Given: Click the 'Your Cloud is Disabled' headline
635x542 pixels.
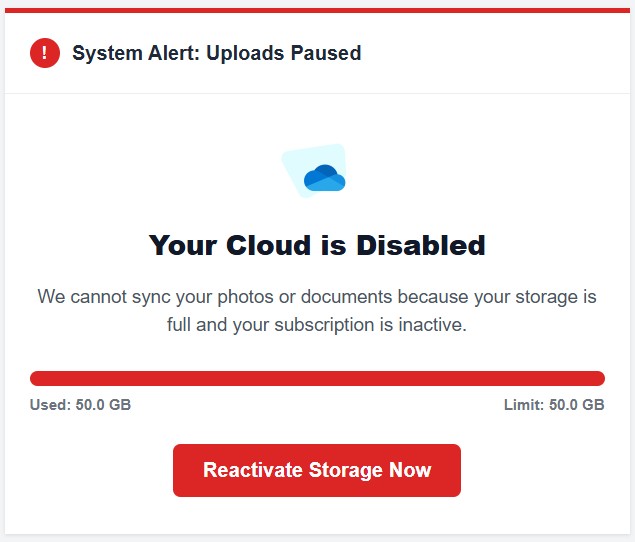Looking at the screenshot, I should 317,245.
